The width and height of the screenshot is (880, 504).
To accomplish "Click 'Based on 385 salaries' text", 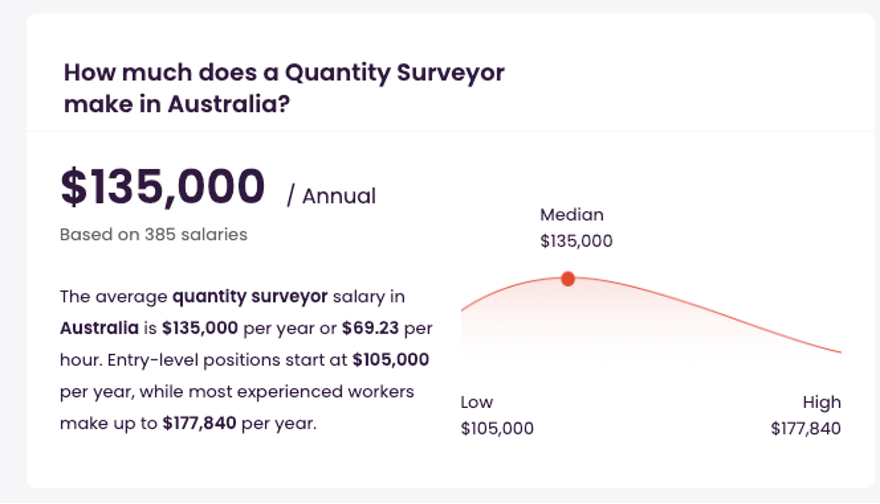I will (153, 234).
